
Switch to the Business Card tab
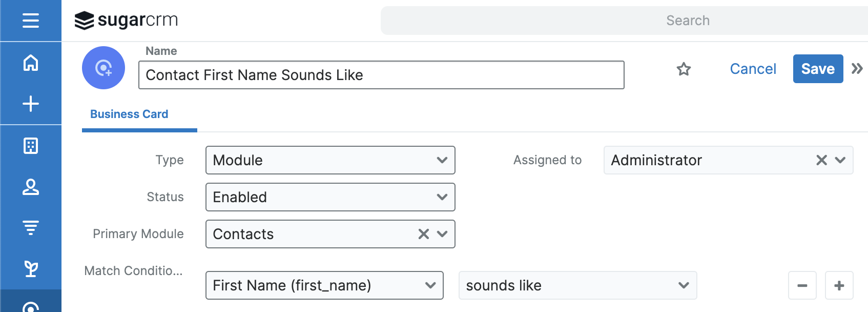pyautogui.click(x=129, y=114)
